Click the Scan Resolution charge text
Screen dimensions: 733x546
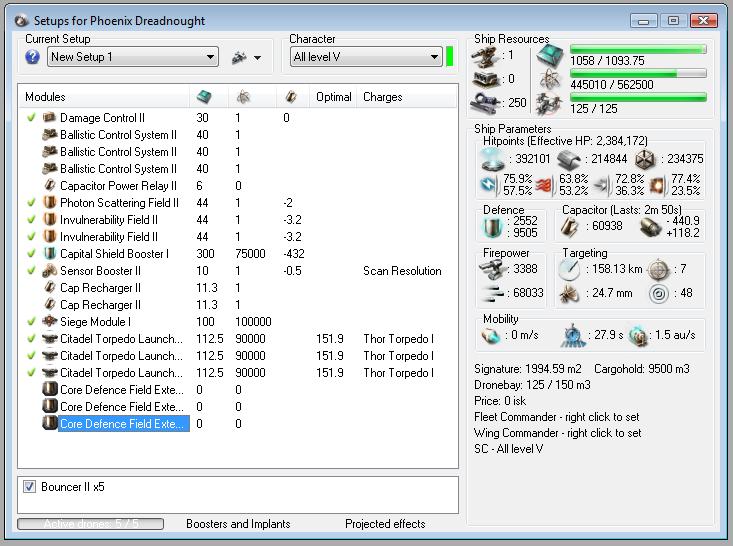[402, 271]
